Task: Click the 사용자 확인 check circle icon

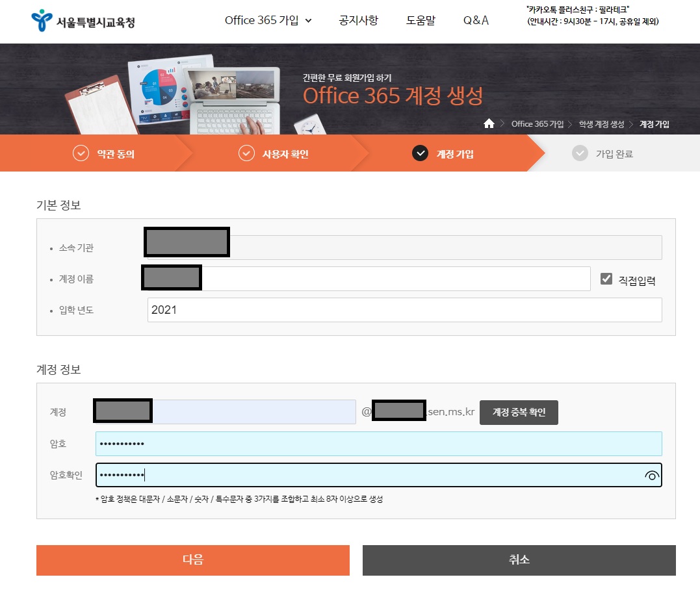Action: pyautogui.click(x=246, y=153)
